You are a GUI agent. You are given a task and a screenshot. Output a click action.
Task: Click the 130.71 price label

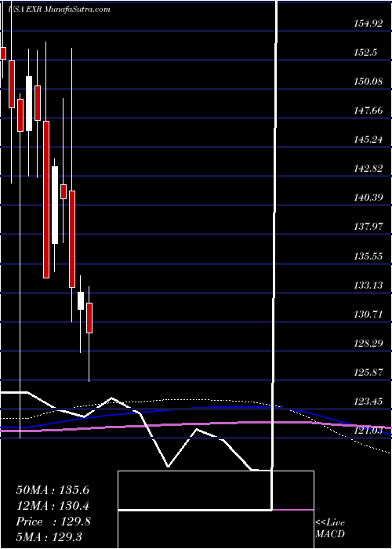click(368, 314)
